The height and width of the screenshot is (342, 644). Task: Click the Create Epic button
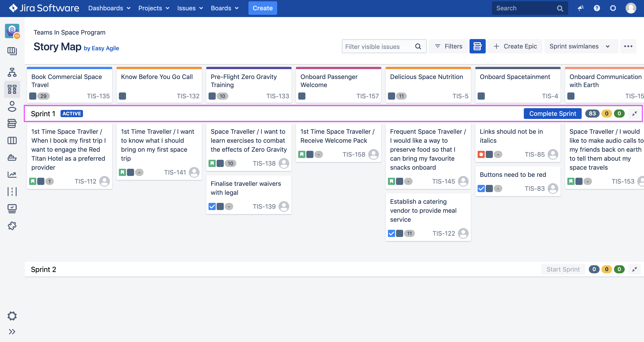pyautogui.click(x=515, y=46)
